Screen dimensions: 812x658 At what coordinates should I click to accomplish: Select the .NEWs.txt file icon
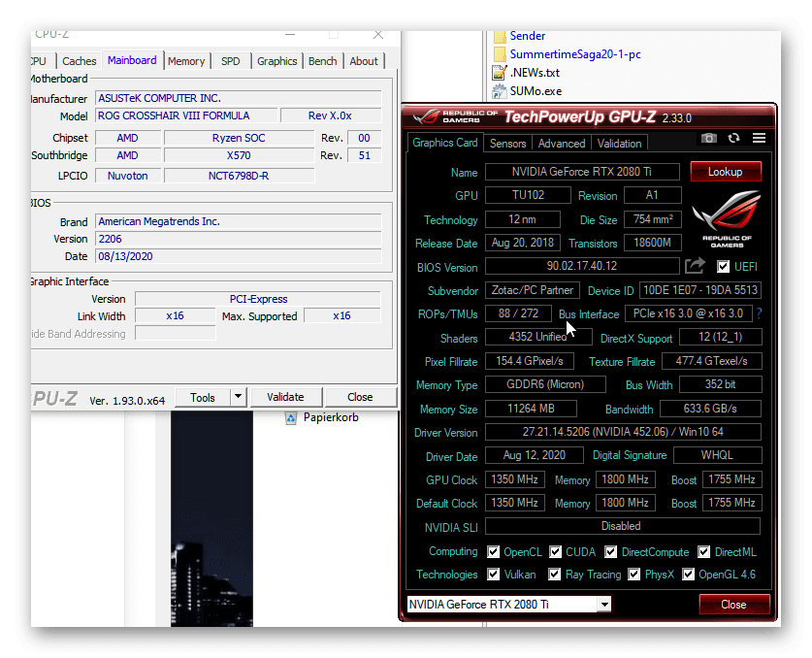pyautogui.click(x=500, y=73)
